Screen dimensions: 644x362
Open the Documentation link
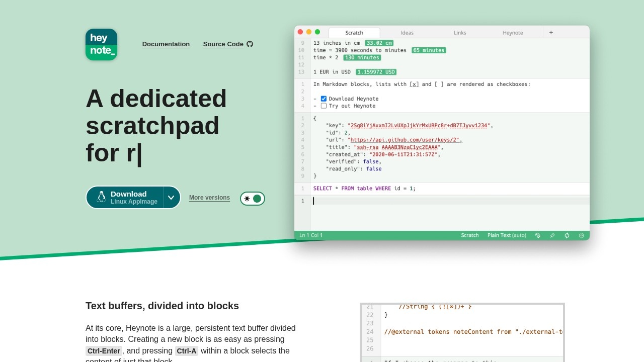166,44
